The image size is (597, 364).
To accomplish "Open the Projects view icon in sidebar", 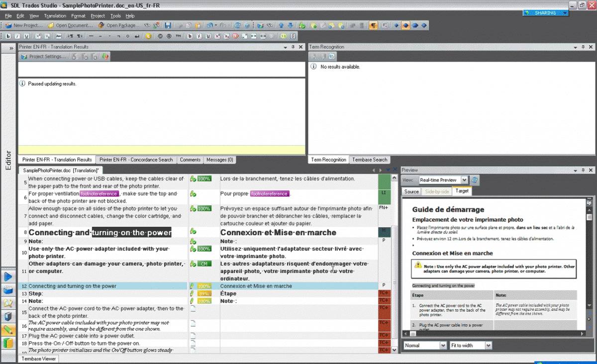I will pyautogui.click(x=8, y=290).
